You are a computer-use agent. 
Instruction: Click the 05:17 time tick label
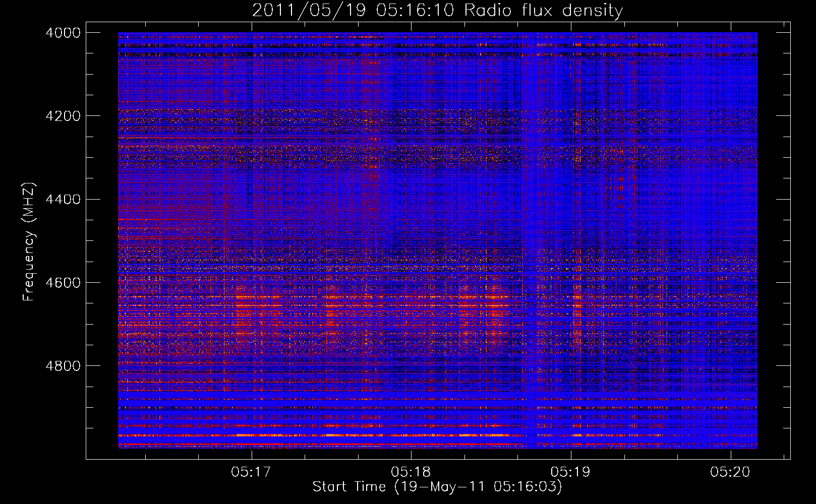[x=251, y=472]
